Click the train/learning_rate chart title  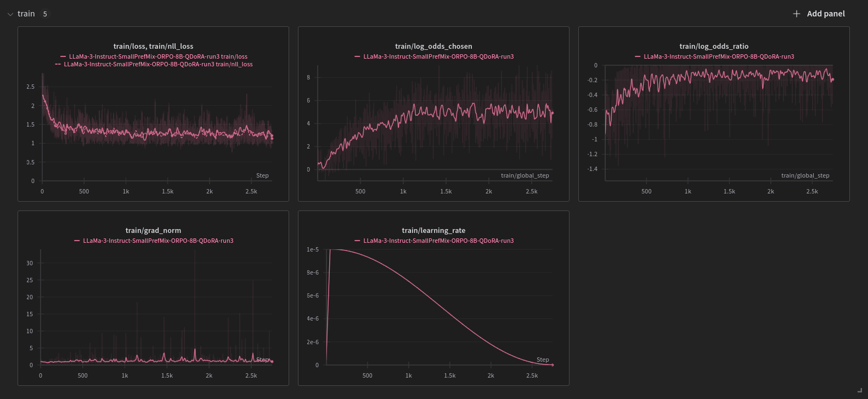433,230
